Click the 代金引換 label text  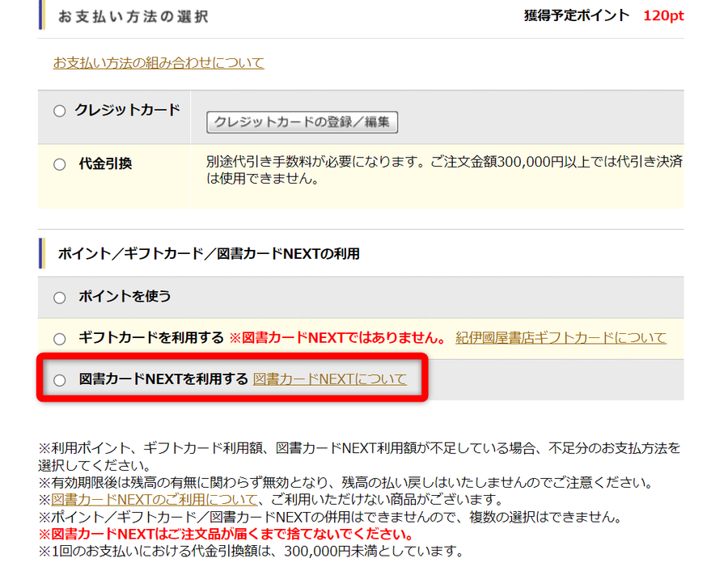[105, 163]
